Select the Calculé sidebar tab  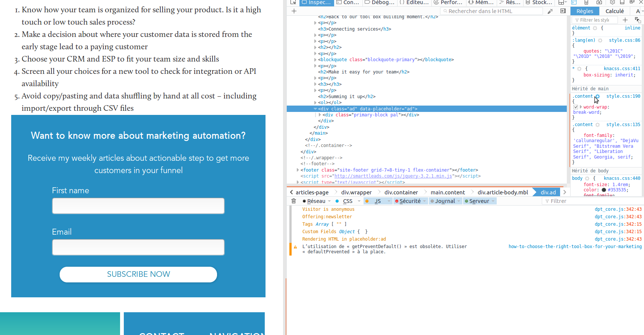pyautogui.click(x=615, y=11)
